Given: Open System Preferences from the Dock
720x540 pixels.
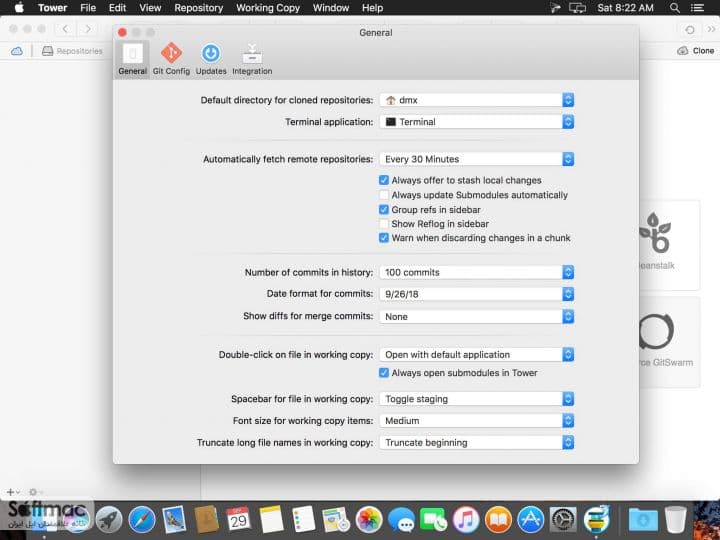Looking at the screenshot, I should point(563,519).
